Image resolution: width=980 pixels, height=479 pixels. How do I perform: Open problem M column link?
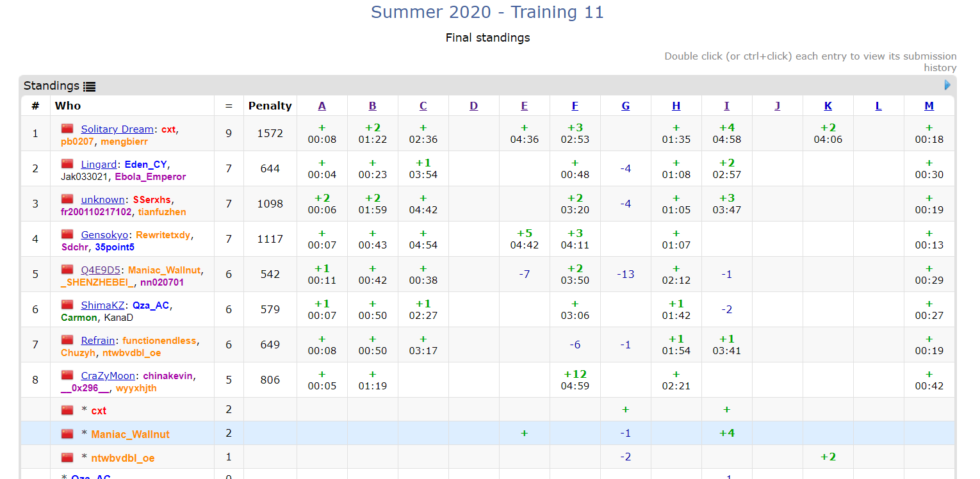click(x=929, y=106)
